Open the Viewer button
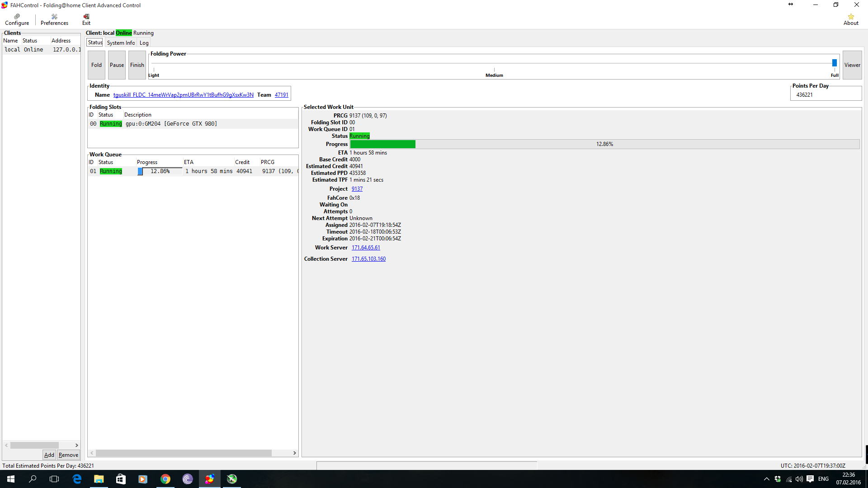 [852, 65]
